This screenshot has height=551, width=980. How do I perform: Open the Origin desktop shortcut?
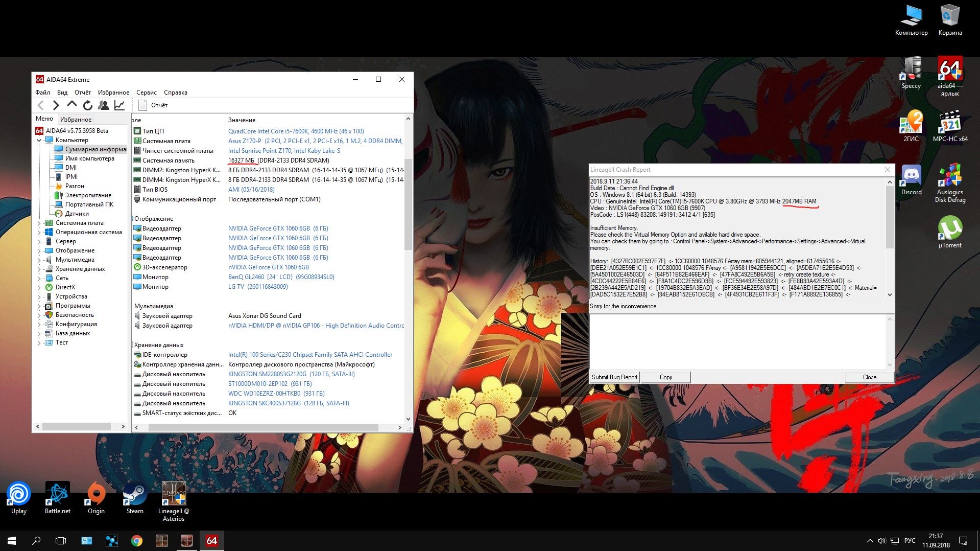click(x=96, y=498)
